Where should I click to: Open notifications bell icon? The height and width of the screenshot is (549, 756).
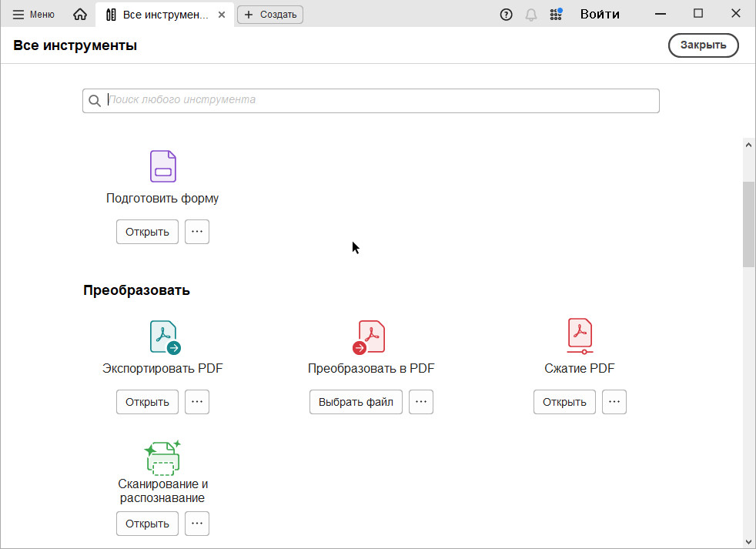[530, 15]
